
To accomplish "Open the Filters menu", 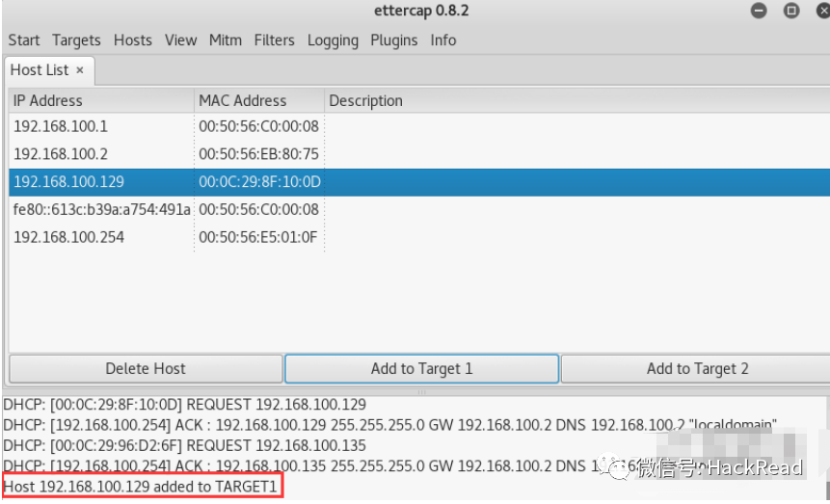I will [x=274, y=40].
